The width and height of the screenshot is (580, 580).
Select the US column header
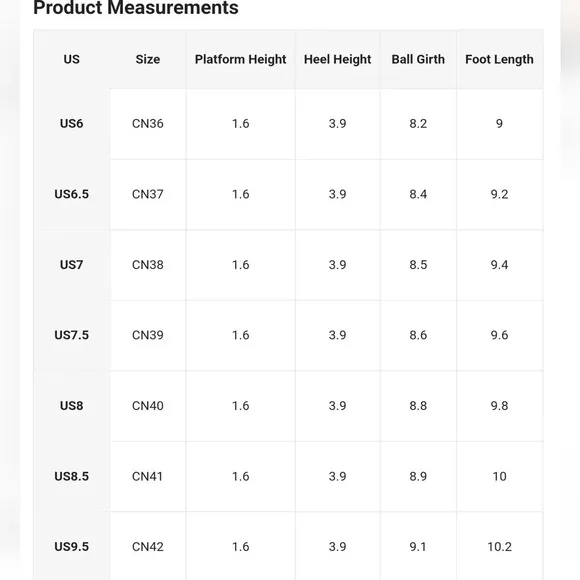coord(71,59)
